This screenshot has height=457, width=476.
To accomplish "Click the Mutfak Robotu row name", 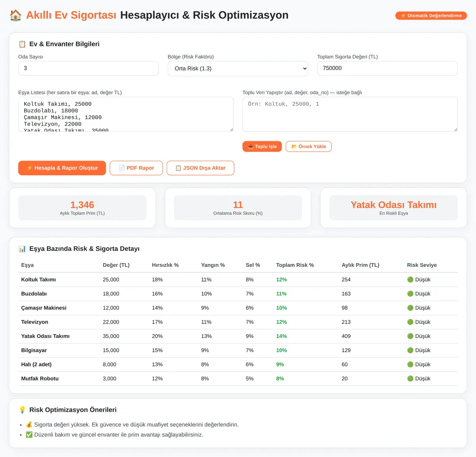I will tap(40, 379).
